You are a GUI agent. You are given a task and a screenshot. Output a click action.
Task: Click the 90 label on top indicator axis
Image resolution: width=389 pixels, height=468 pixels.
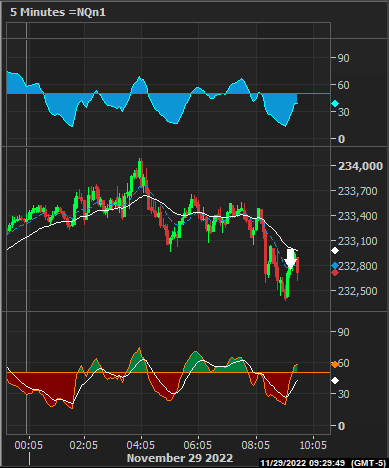343,58
